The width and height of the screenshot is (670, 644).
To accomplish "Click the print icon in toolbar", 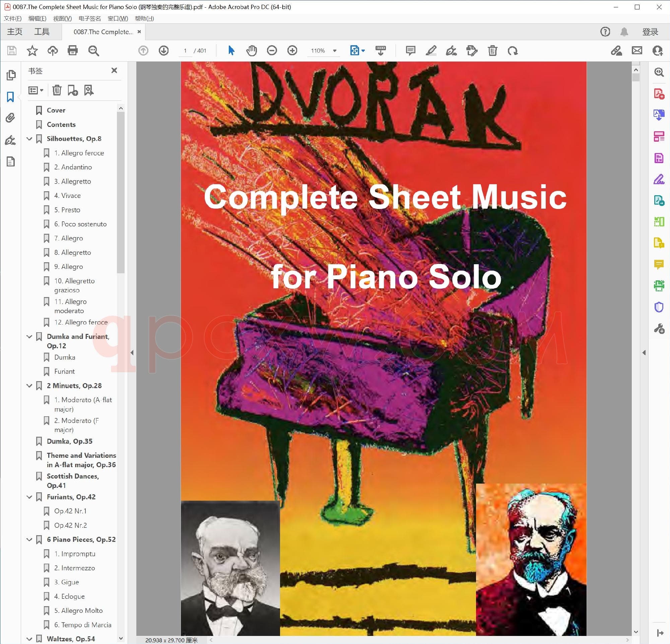I will click(72, 51).
